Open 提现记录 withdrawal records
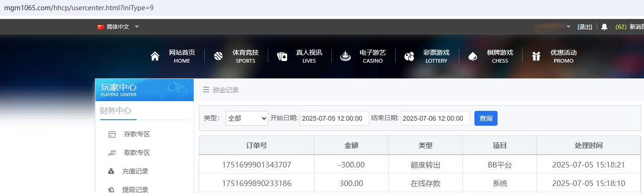Image resolution: width=644 pixels, height=193 pixels. point(135,189)
